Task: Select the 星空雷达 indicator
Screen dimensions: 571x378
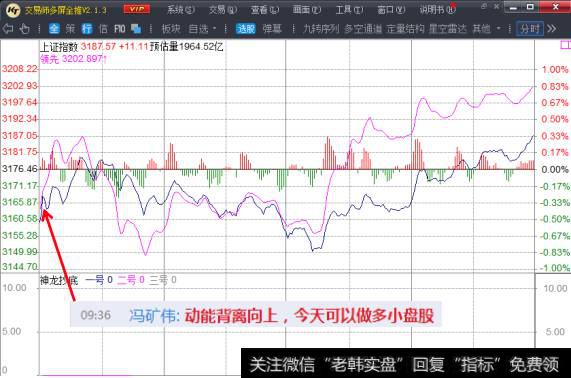Action: coord(447,29)
